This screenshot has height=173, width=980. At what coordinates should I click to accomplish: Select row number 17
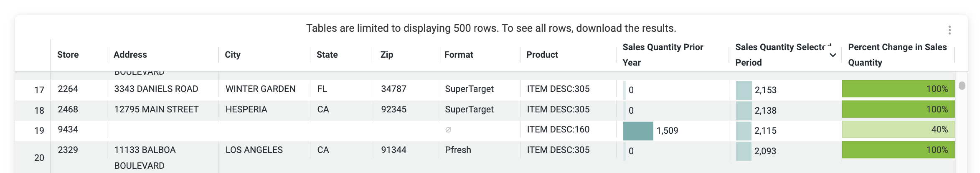[x=39, y=90]
